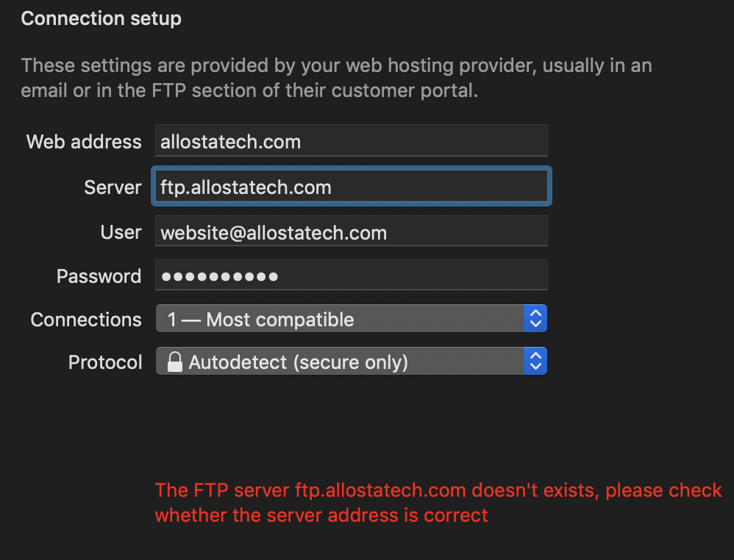Click the "Protocol" label text
Image resolution: width=734 pixels, height=560 pixels.
(x=105, y=362)
